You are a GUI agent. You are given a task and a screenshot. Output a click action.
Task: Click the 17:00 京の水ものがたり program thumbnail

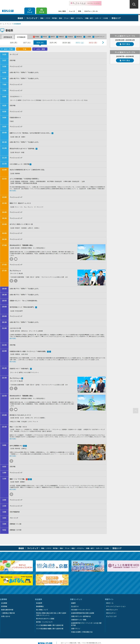pos(91,252)
